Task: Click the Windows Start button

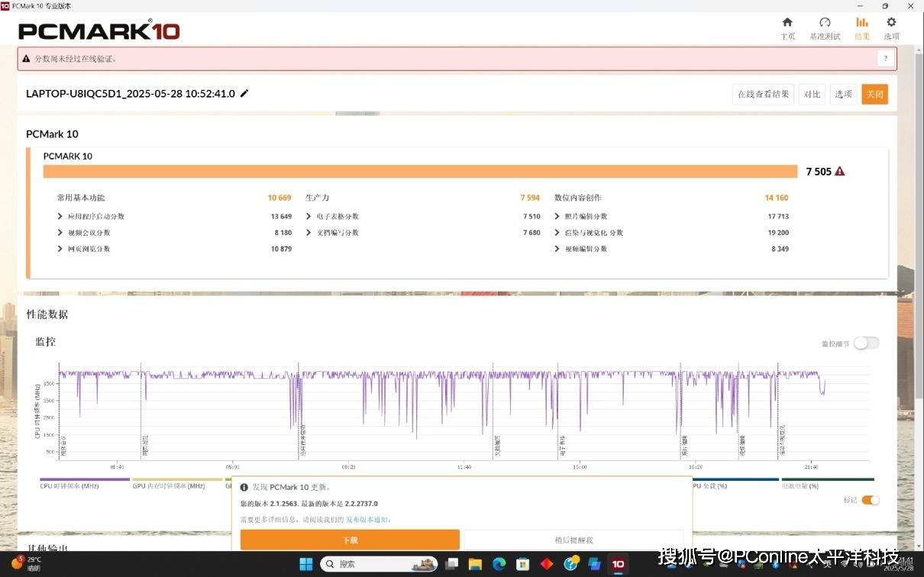Action: [305, 564]
